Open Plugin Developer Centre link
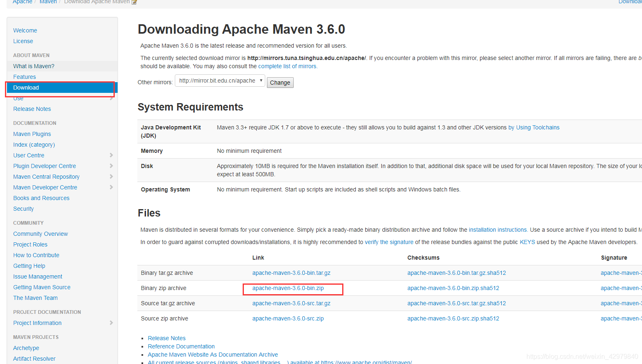The height and width of the screenshot is (364, 642). click(x=44, y=166)
